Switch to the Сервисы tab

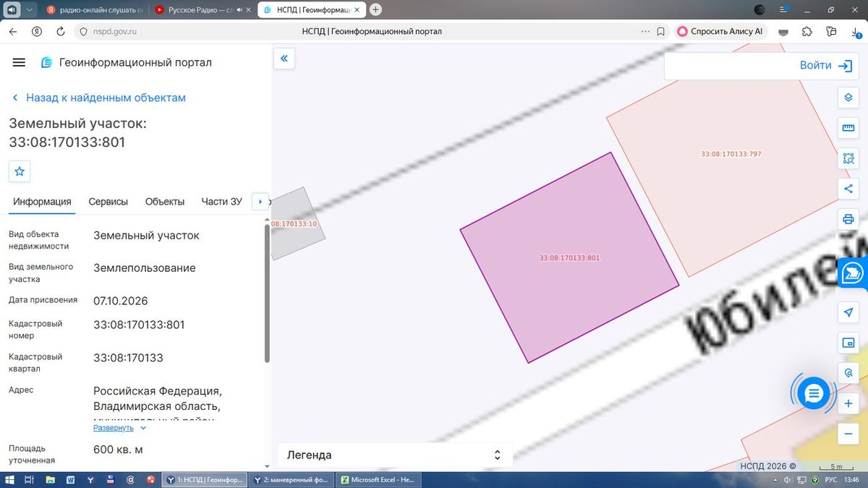pyautogui.click(x=109, y=202)
